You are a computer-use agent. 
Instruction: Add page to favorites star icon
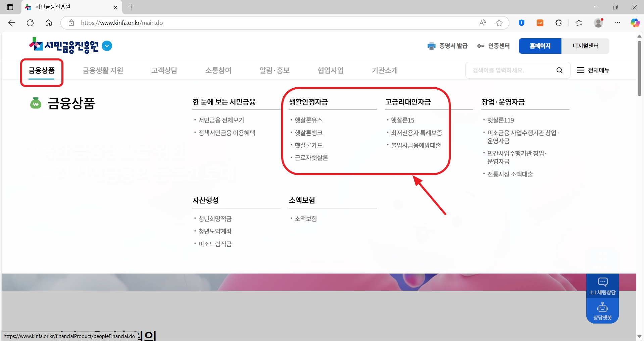pos(499,23)
